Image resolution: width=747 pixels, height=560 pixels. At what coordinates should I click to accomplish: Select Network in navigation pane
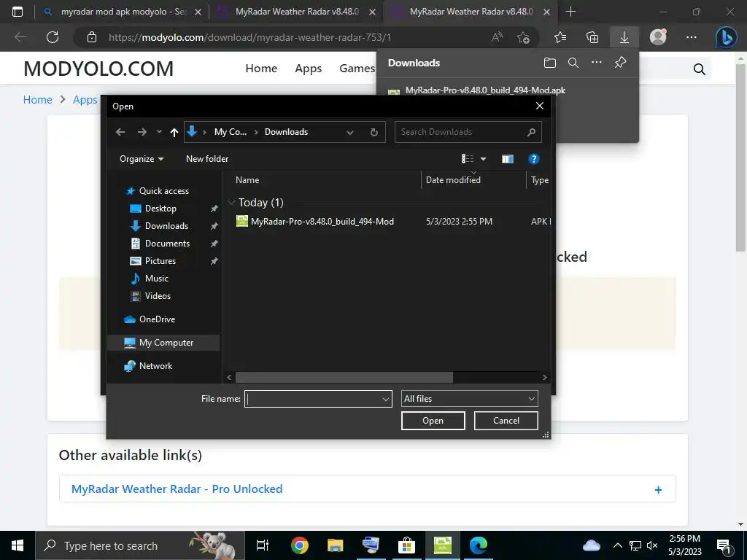(156, 366)
